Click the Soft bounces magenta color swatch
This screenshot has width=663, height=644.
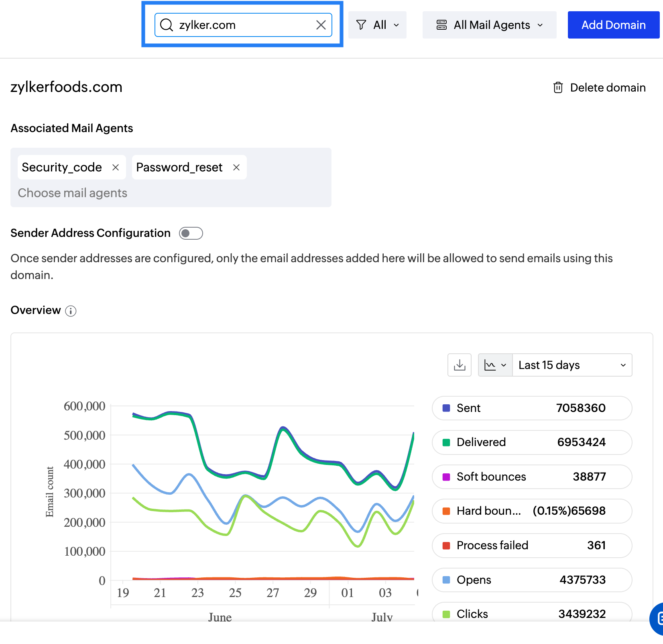point(446,477)
